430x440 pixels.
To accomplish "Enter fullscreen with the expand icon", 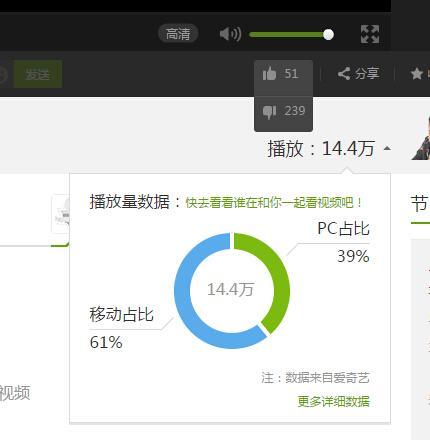I will tap(370, 34).
